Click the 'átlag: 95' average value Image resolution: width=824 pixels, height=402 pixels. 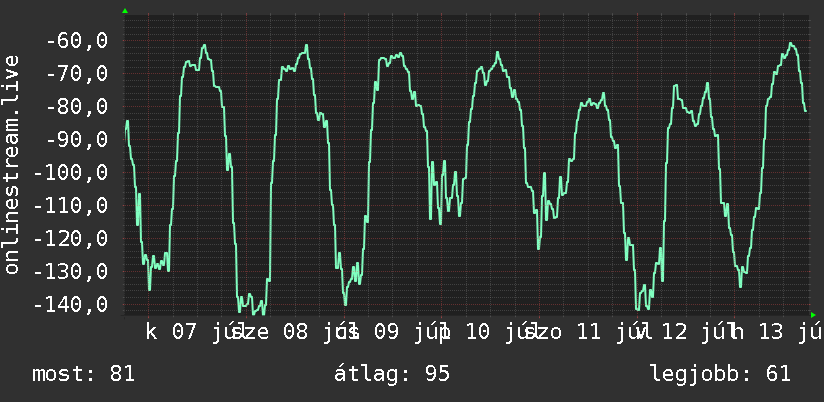392,374
